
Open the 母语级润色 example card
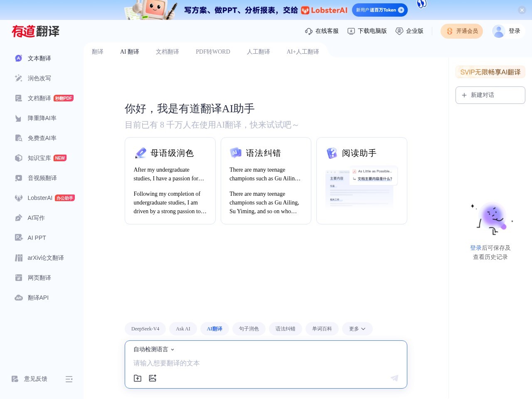point(170,181)
